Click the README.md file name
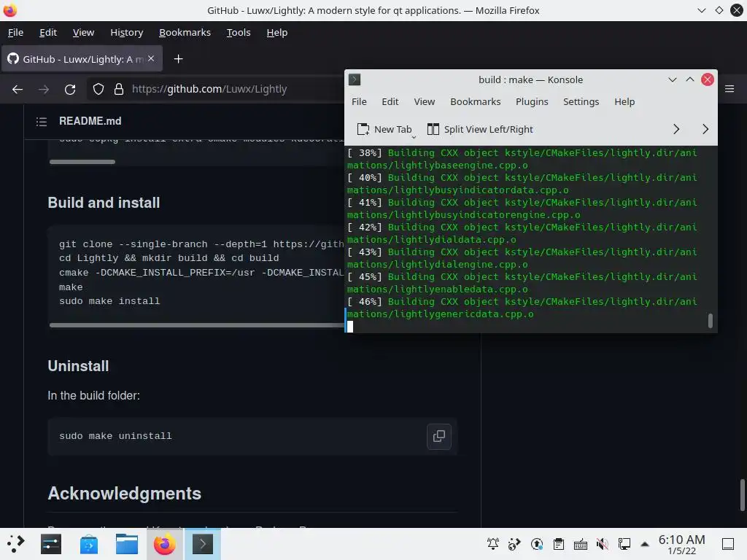This screenshot has height=560, width=747. pos(90,121)
